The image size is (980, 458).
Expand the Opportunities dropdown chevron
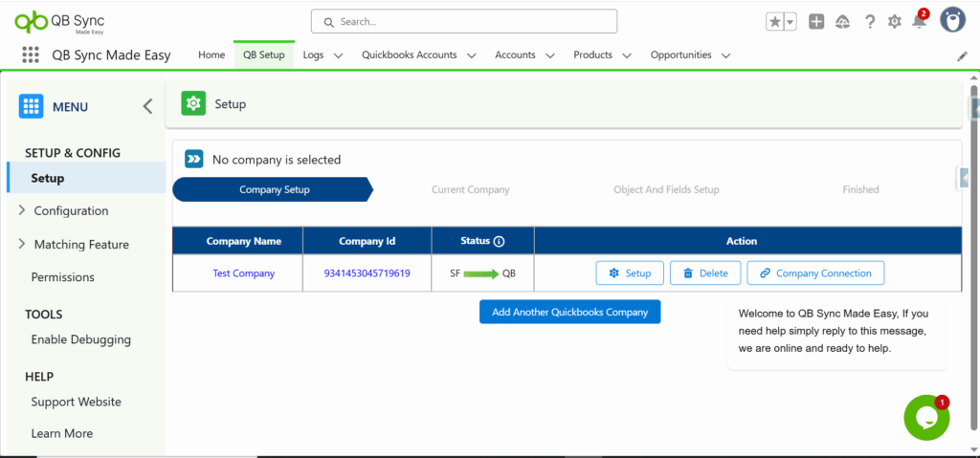[x=725, y=55]
